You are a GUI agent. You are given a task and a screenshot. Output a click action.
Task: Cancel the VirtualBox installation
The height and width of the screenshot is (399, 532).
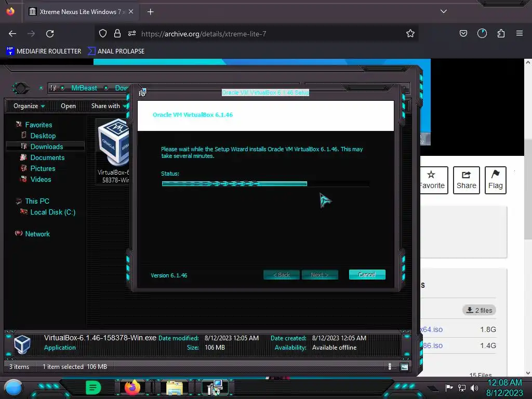pos(367,274)
